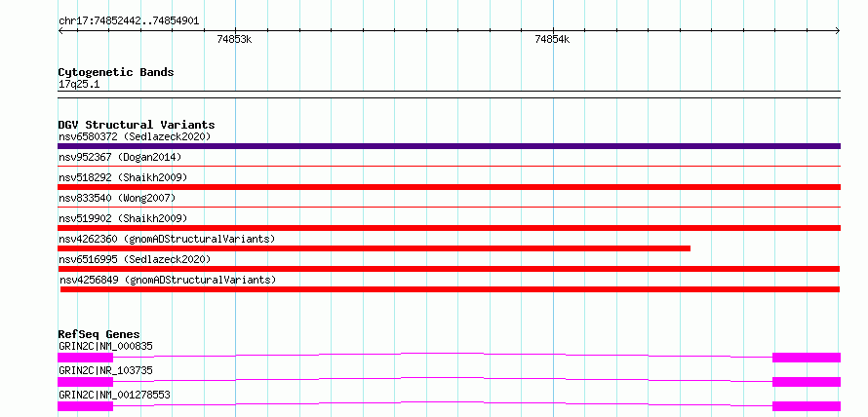Viewport: 868px width, 417px height.
Task: Open variant nsv4262360 (gnomADStructuralVariants) label
Action: click(x=167, y=239)
